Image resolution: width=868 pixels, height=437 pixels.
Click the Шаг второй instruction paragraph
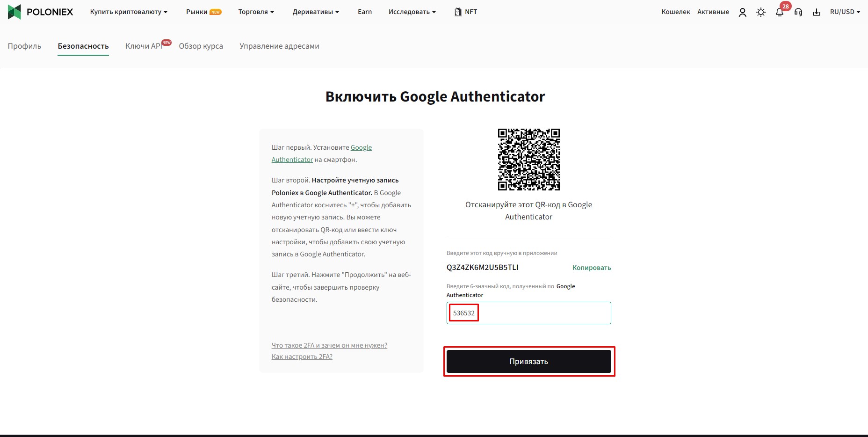pos(341,217)
